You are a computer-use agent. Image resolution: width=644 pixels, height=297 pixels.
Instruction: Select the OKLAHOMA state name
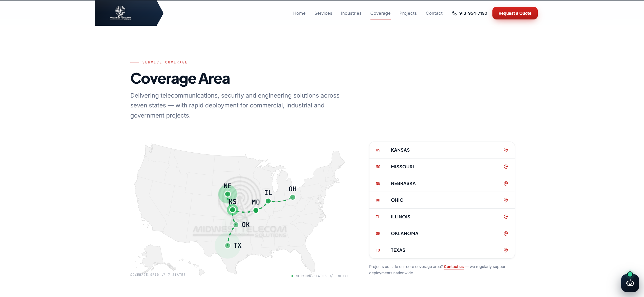click(x=404, y=234)
